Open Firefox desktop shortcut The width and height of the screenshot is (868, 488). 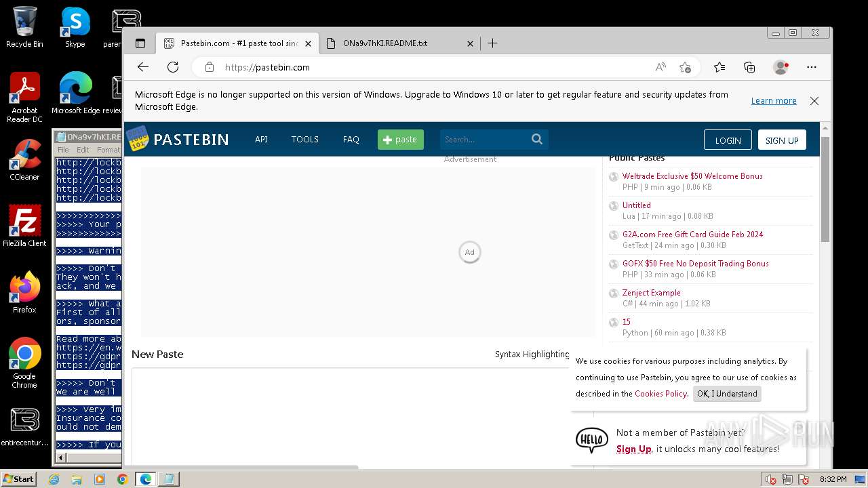coord(24,293)
